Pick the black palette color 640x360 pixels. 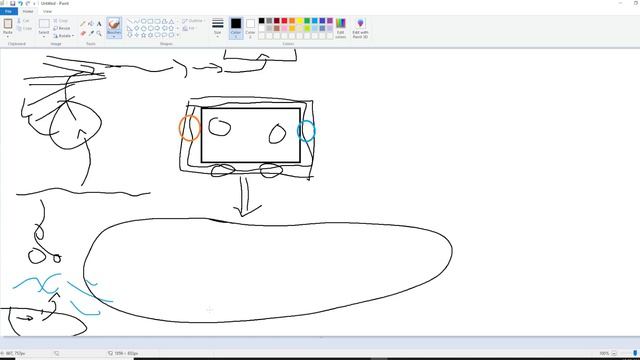[x=262, y=21]
